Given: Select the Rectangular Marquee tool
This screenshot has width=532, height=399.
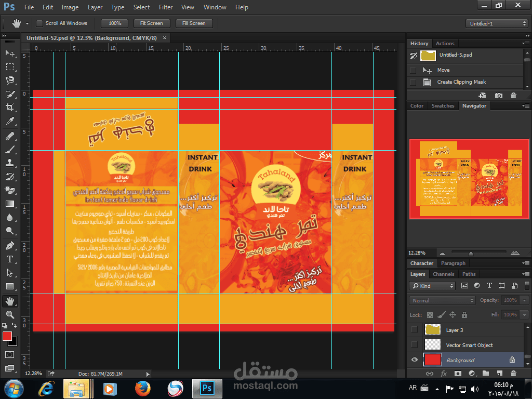Looking at the screenshot, I should 10,67.
